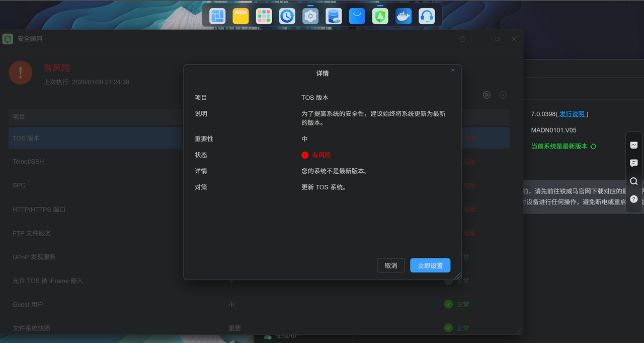
Task: Select the Telnet/SSH row
Action: point(259,162)
